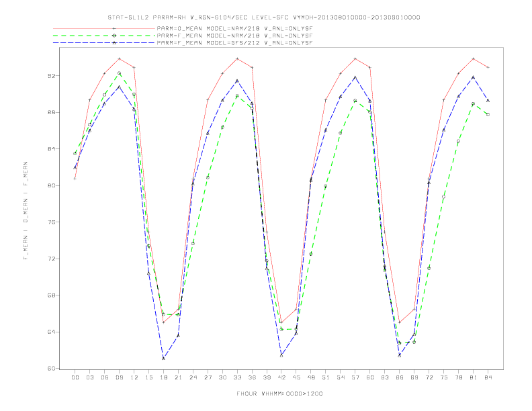Click the red plus data point at hour 84
Image resolution: width=532 pixels, height=411 pixels.
point(488,67)
